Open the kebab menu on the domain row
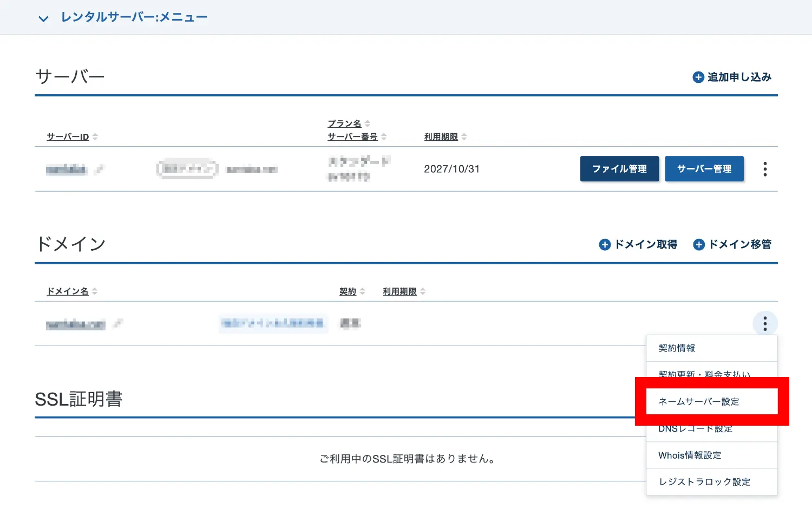This screenshot has height=521, width=812. point(765,323)
